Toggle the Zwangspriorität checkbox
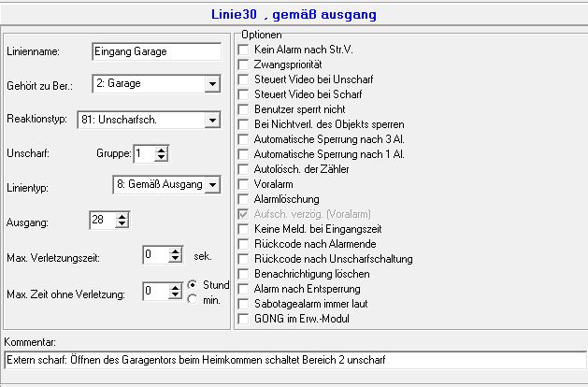The height and width of the screenshot is (387, 588). point(244,64)
